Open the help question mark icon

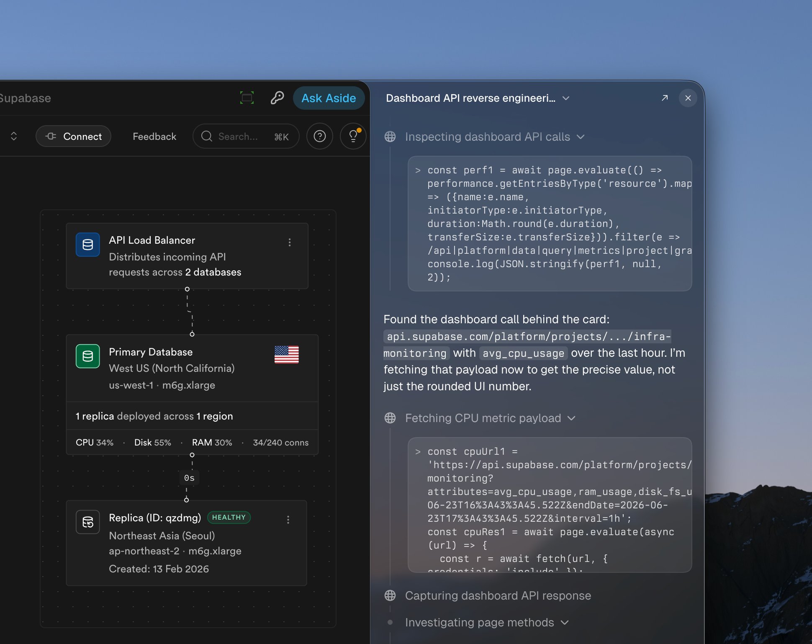pos(320,136)
